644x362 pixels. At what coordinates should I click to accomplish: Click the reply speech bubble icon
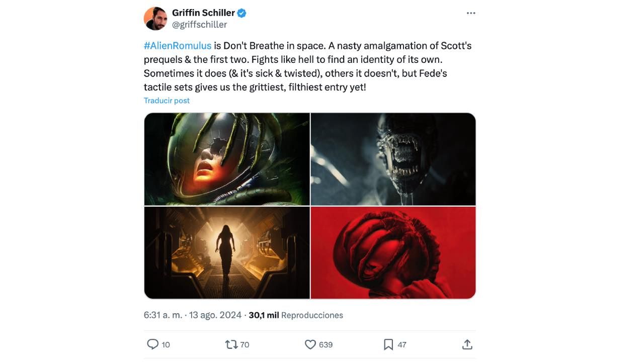point(152,344)
